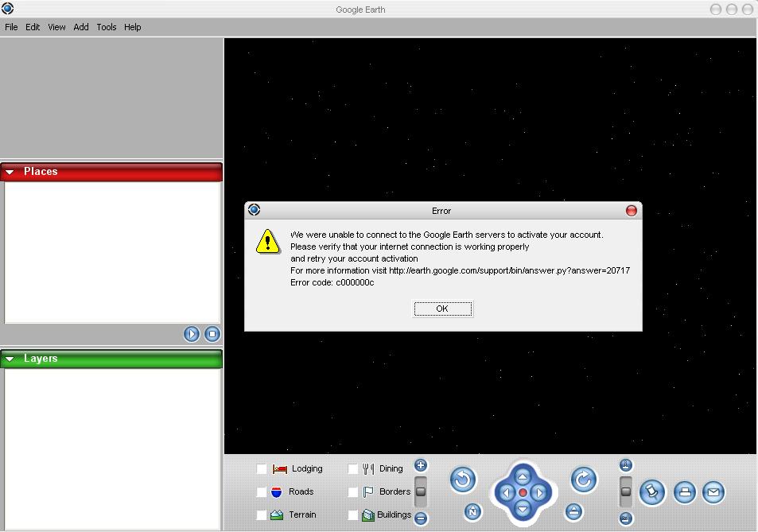The image size is (758, 532).
Task: Click OK in the Error dialog
Action: (x=443, y=309)
